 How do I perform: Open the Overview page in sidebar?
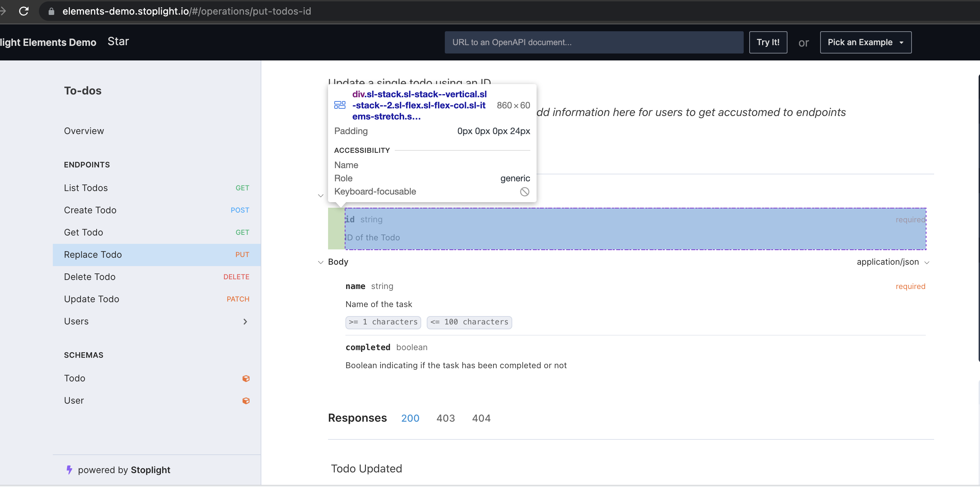click(84, 131)
